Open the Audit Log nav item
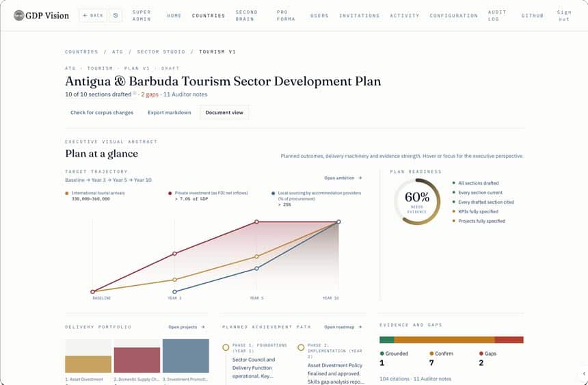Screen dimensions: 588x385 (x=497, y=15)
